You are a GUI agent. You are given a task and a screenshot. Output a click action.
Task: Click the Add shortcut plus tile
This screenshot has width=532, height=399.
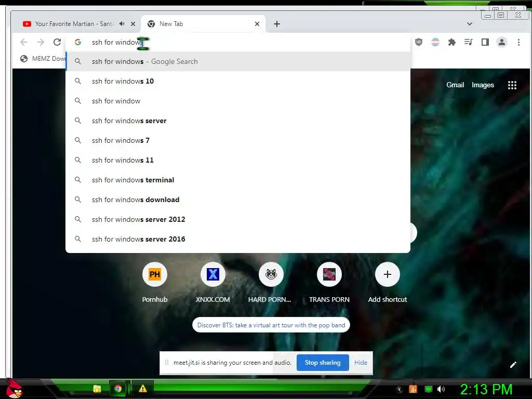click(388, 283)
